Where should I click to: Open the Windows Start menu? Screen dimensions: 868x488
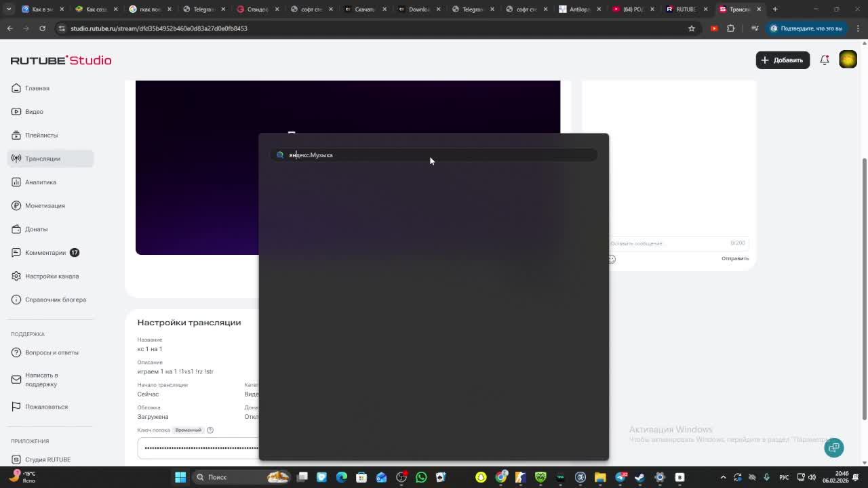180,477
